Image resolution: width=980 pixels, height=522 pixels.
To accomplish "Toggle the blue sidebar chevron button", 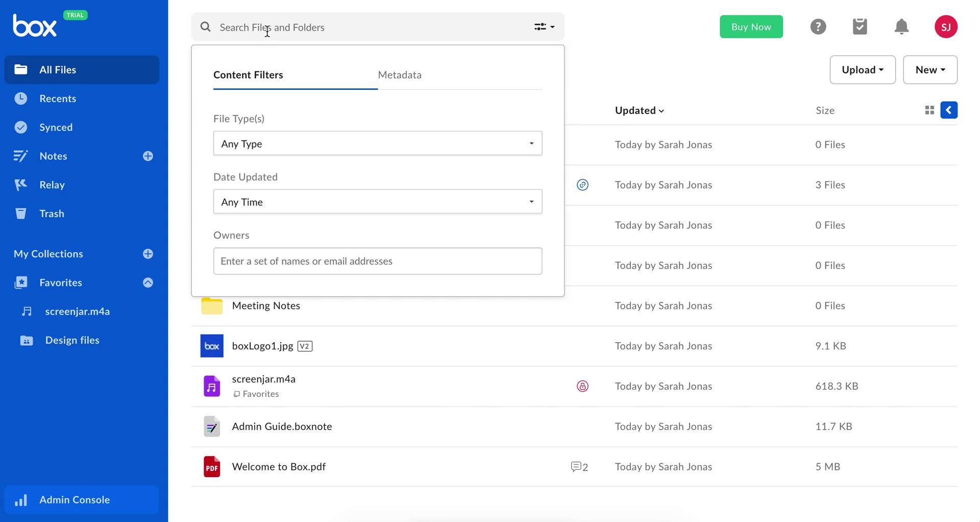I will 949,110.
